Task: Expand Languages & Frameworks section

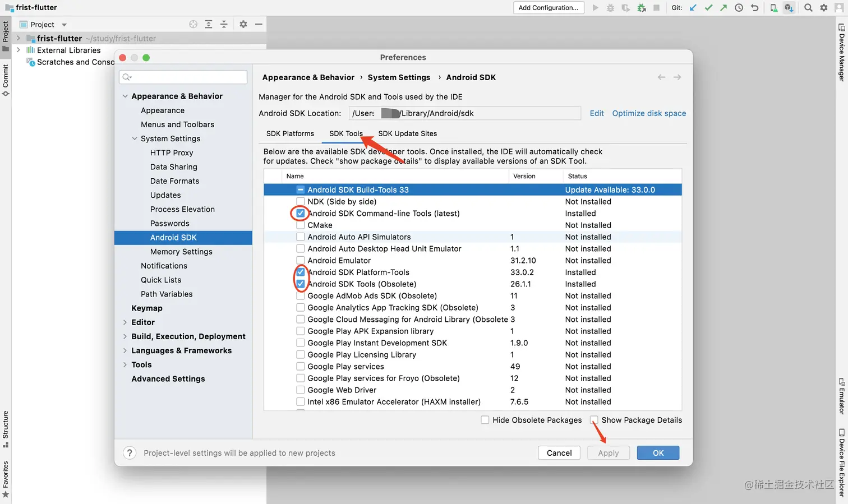Action: 125,350
